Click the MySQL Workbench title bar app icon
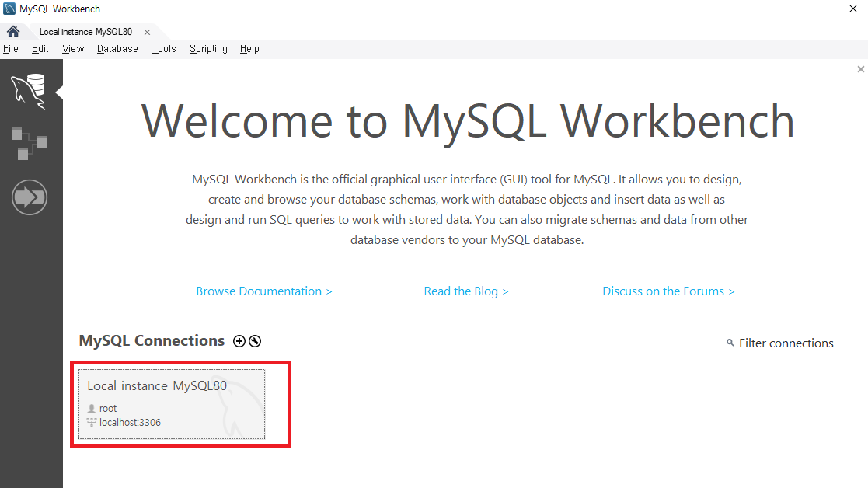Viewport: 868px width, 488px height. 9,9
